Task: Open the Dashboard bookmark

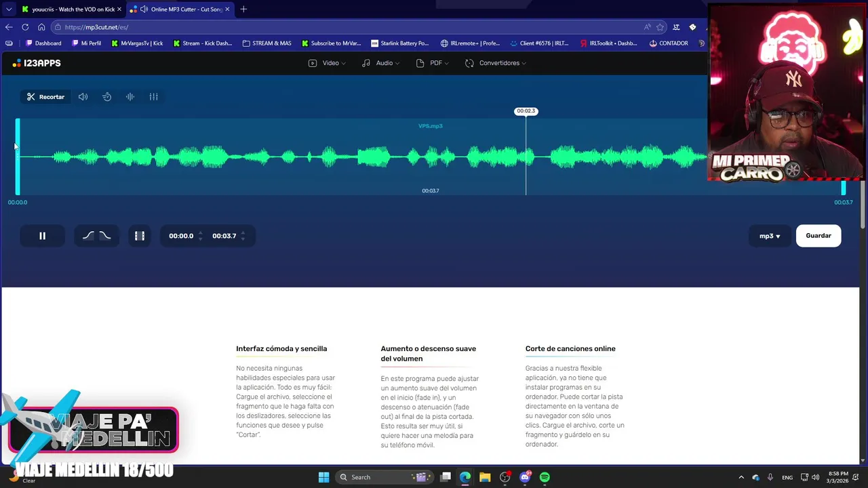Action: (43, 43)
